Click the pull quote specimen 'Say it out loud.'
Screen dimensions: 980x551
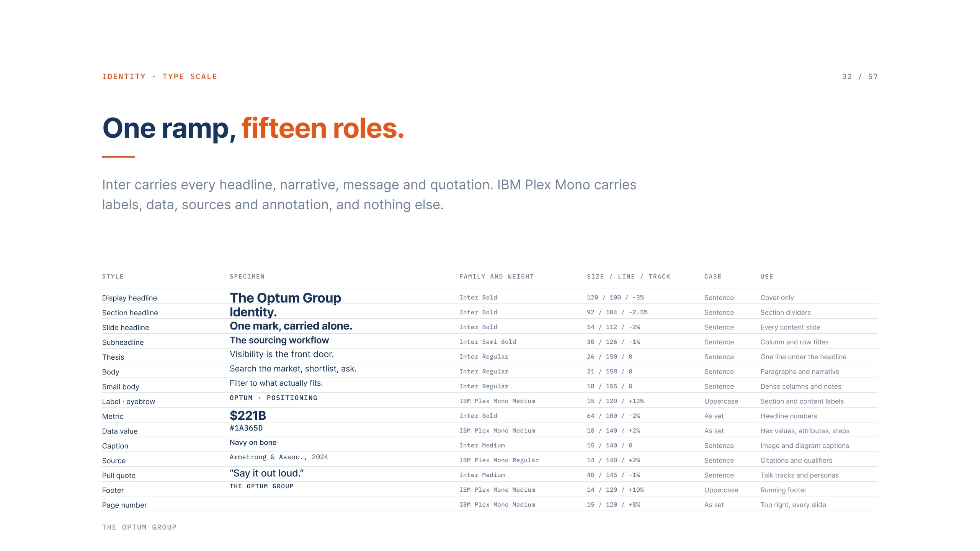click(267, 473)
